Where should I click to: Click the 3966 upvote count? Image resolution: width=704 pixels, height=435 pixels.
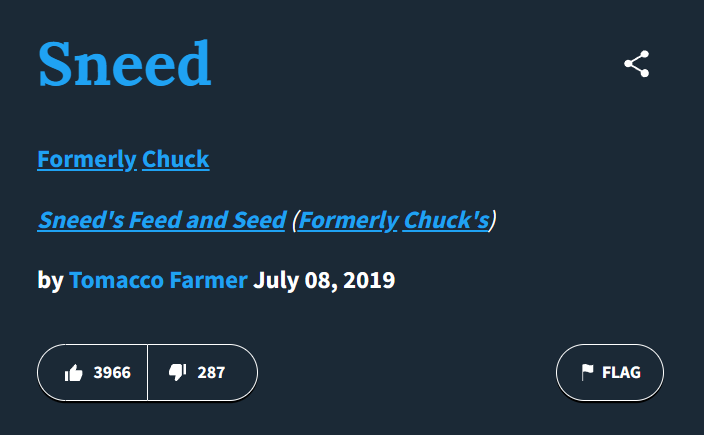click(112, 373)
